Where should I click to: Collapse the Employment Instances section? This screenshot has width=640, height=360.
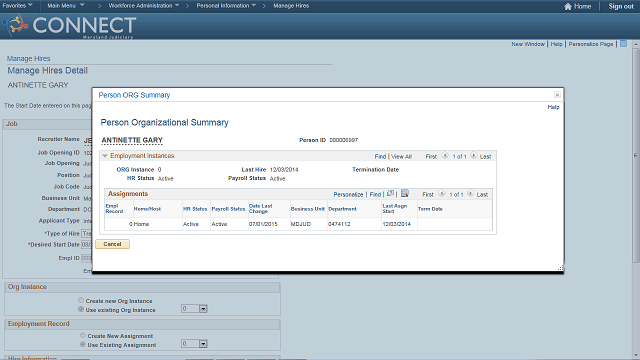click(x=105, y=156)
